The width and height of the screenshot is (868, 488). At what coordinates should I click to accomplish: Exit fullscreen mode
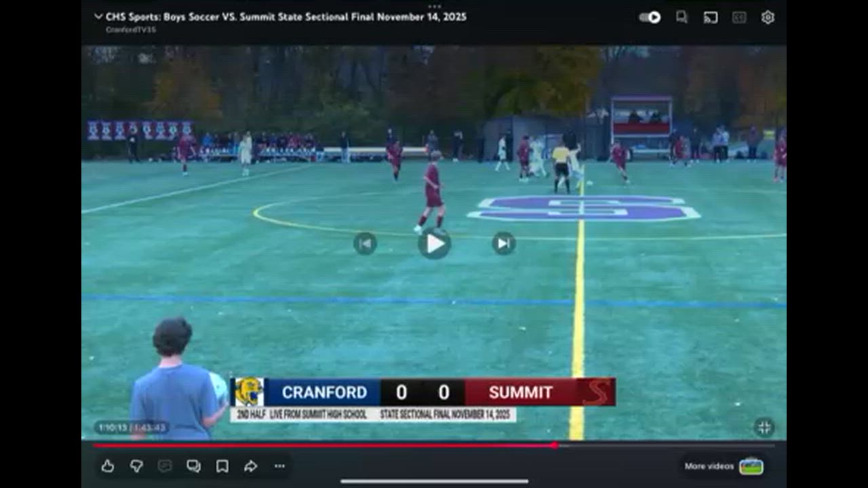coord(764,427)
